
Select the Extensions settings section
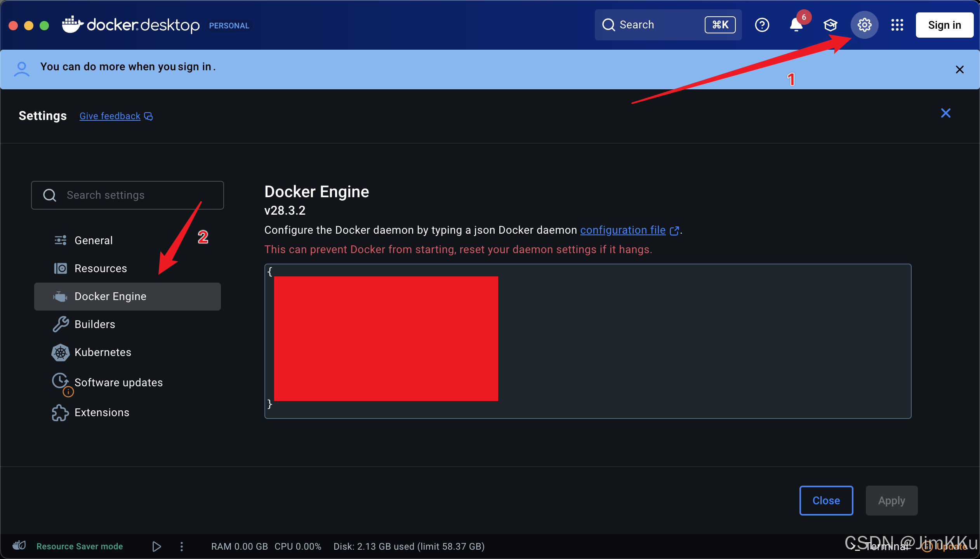click(x=127, y=413)
